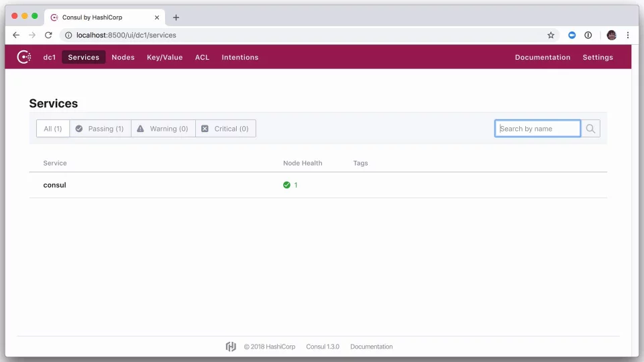Image resolution: width=644 pixels, height=362 pixels.
Task: Click the footer Documentation link
Action: pos(371,347)
